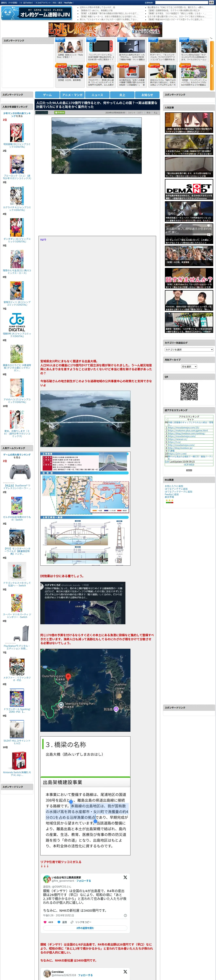The width and height of the screenshot is (216, 980).
Task: Open the 炎上 navigation tab
Action: pos(122,95)
